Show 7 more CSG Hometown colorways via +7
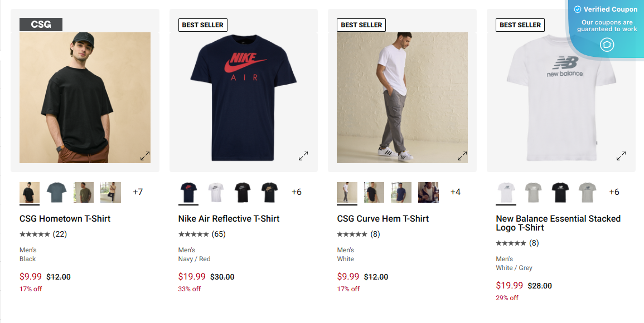The image size is (644, 323). [x=138, y=192]
